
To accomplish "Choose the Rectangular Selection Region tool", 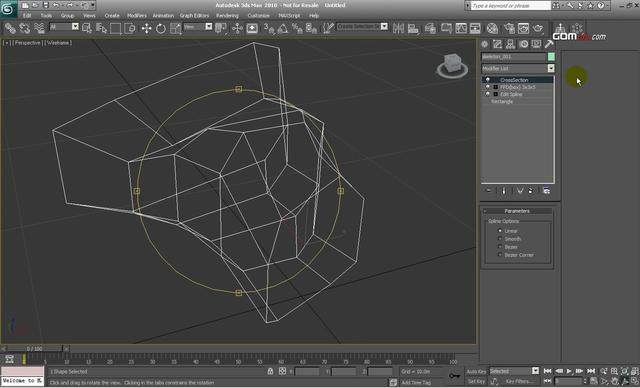I will point(116,28).
